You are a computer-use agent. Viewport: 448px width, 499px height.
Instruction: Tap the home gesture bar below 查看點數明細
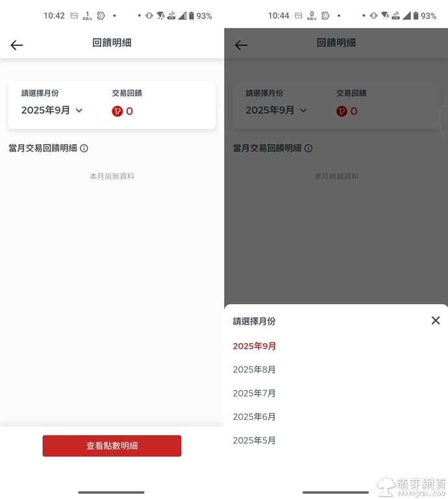(x=111, y=492)
